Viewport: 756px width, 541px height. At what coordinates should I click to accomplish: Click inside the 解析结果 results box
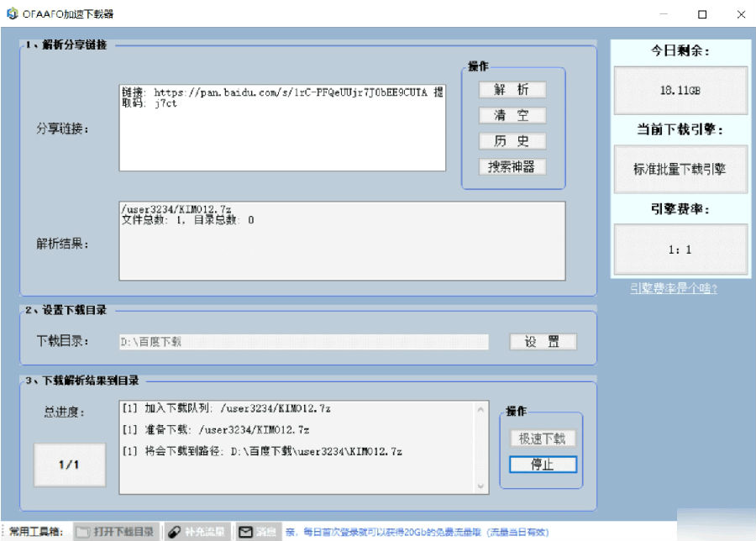pyautogui.click(x=343, y=240)
